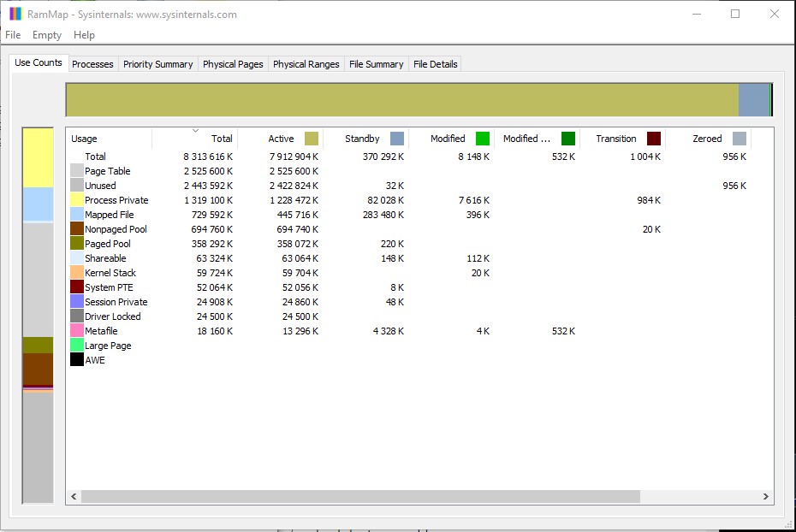Click the olive Paged Pool color swatch

(77, 244)
